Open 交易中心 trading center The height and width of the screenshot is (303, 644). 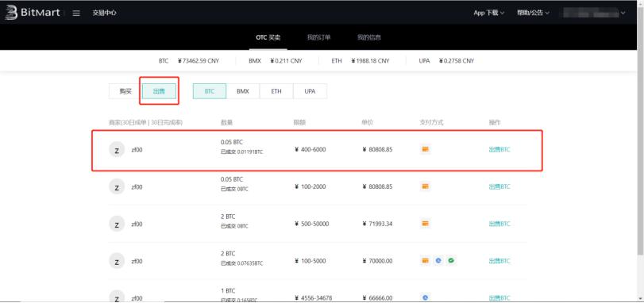[x=104, y=13]
